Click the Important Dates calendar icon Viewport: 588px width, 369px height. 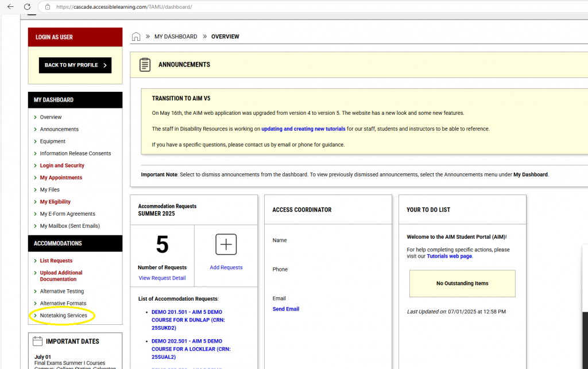pyautogui.click(x=37, y=341)
